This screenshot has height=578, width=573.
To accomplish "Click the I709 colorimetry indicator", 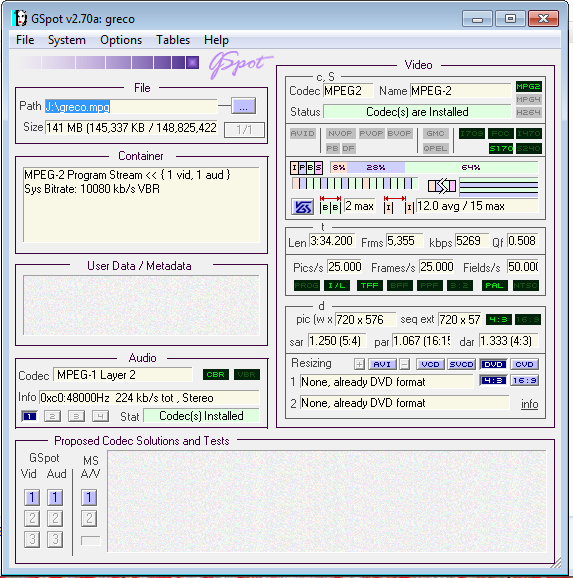I will pos(472,133).
